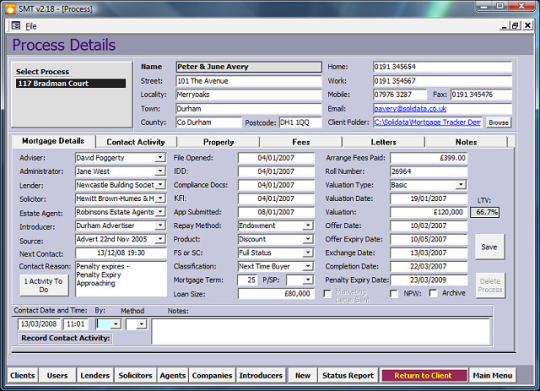Screen dimensions: 540x391
Task: Click the Home phone field 0191 345654
Action: (443, 67)
